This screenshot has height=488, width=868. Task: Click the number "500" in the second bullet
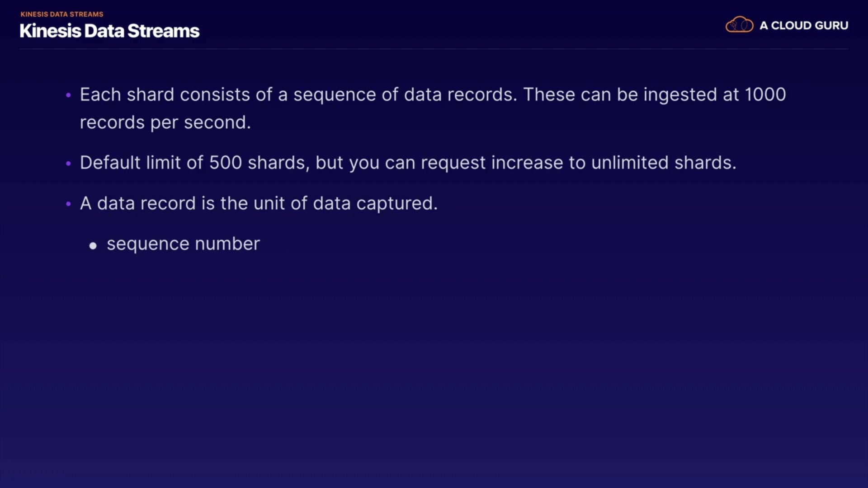226,163
